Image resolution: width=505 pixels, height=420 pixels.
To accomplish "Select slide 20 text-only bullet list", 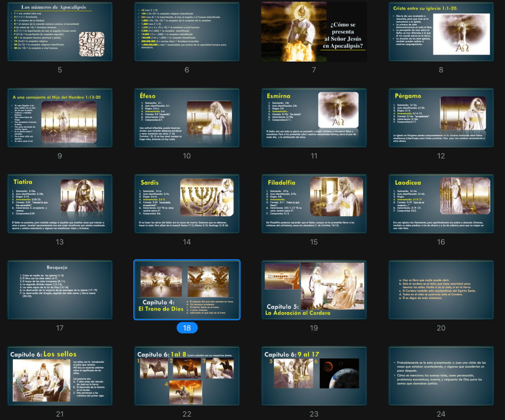I will (441, 290).
